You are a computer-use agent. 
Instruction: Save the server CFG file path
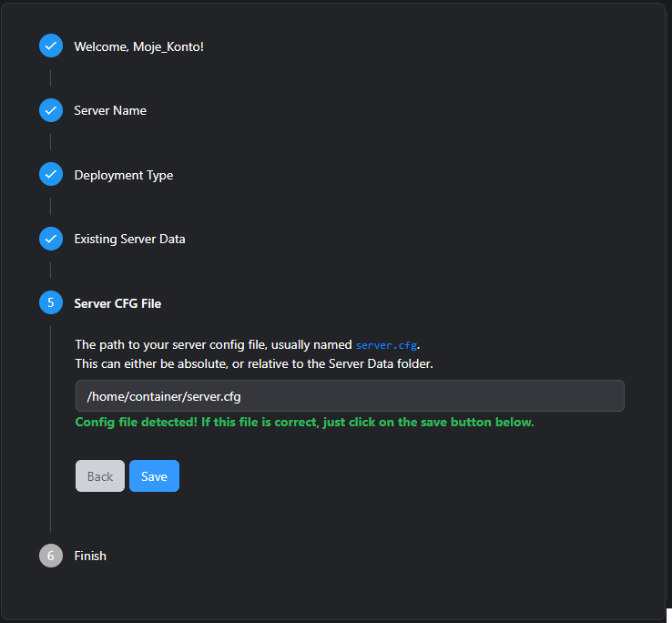[154, 476]
